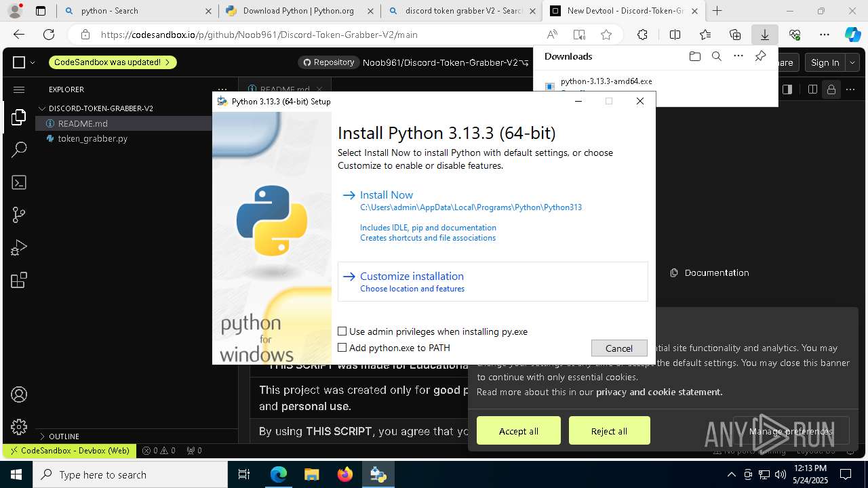Screen dimensions: 868x488
Task: Search downloads in the Downloads panel
Action: (x=716, y=56)
